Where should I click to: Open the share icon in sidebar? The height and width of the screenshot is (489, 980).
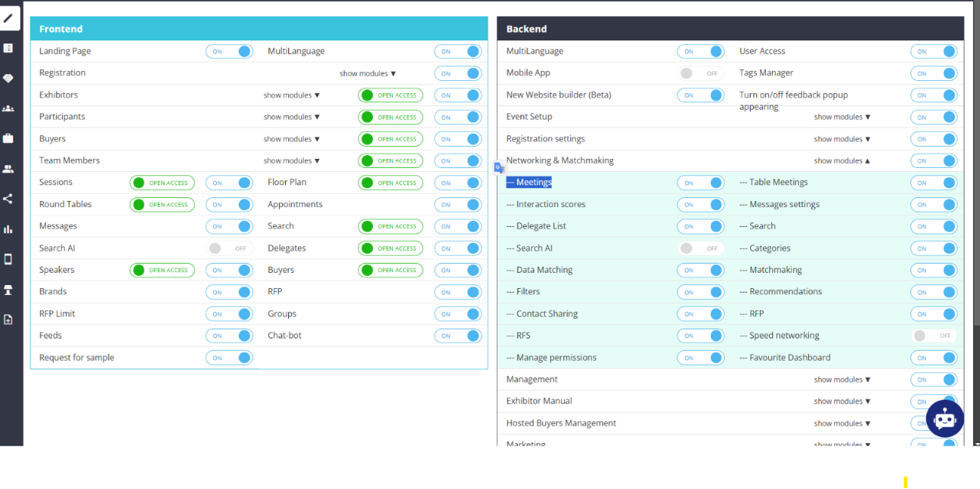(8, 199)
